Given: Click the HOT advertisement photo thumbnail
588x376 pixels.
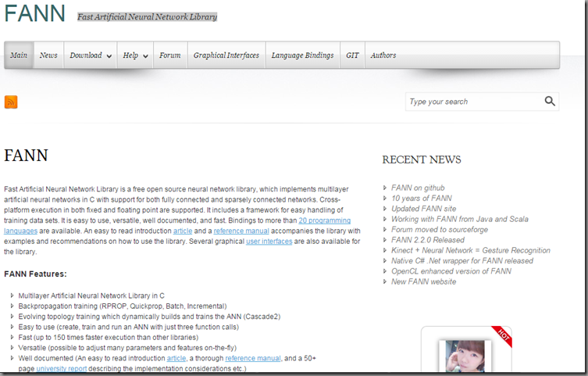Looking at the screenshot, I should tap(465, 356).
